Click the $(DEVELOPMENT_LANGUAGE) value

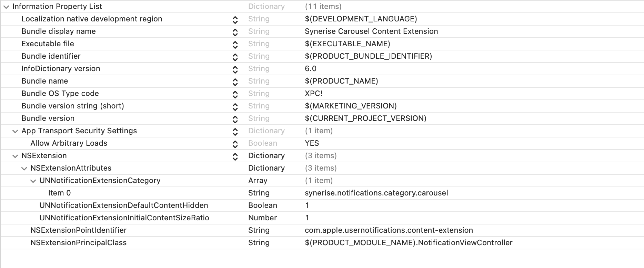pyautogui.click(x=361, y=19)
